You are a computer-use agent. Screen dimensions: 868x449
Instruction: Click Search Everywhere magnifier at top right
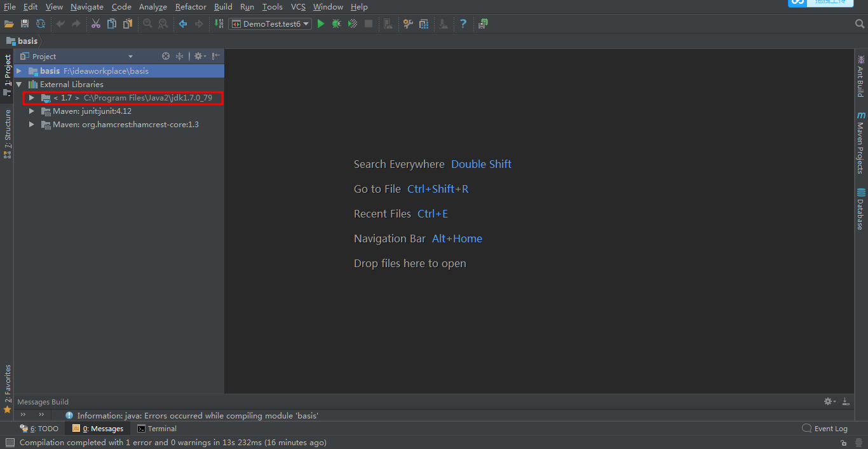860,24
